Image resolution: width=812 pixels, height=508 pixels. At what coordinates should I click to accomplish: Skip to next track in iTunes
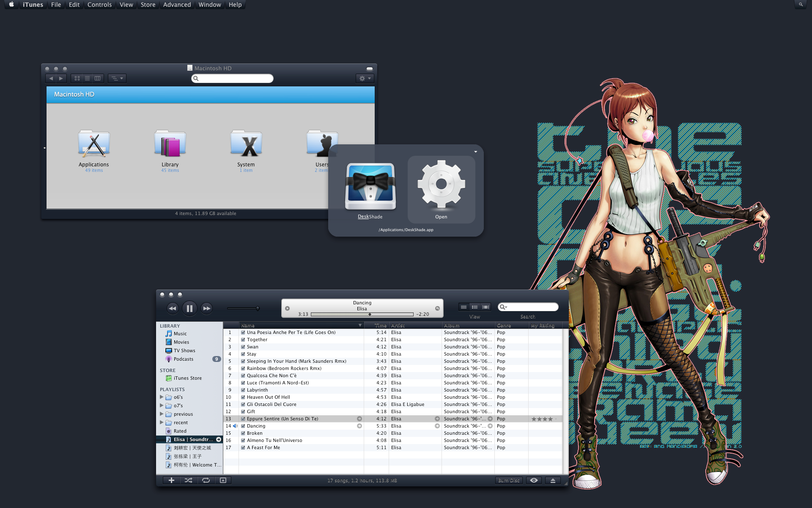pos(206,308)
